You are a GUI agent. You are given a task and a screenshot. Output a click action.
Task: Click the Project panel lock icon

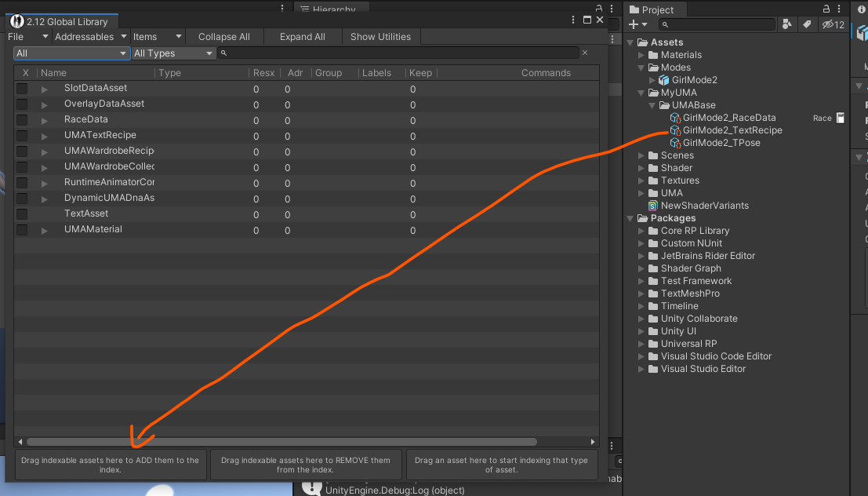826,9
